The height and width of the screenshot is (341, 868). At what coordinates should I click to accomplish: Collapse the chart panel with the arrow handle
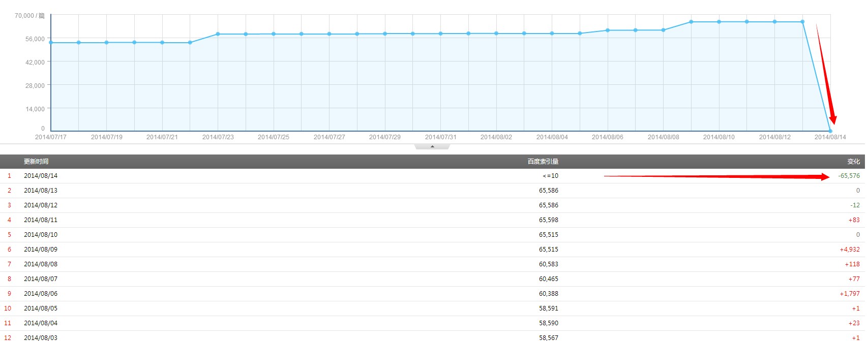click(432, 146)
